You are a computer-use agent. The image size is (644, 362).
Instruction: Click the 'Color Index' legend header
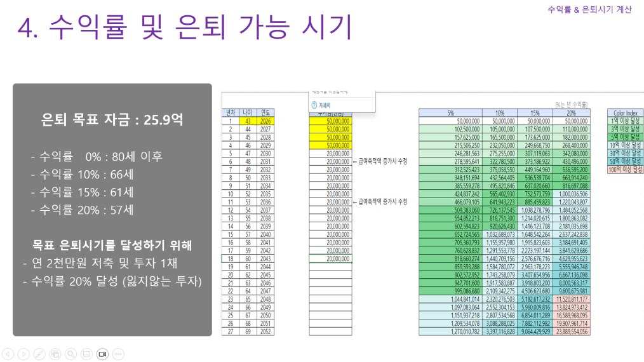pyautogui.click(x=626, y=112)
